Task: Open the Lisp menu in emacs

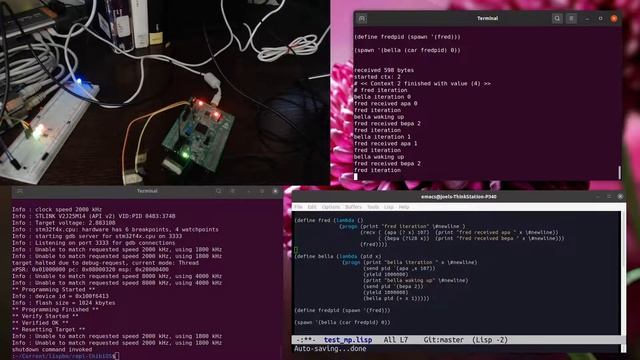Action: coord(389,207)
